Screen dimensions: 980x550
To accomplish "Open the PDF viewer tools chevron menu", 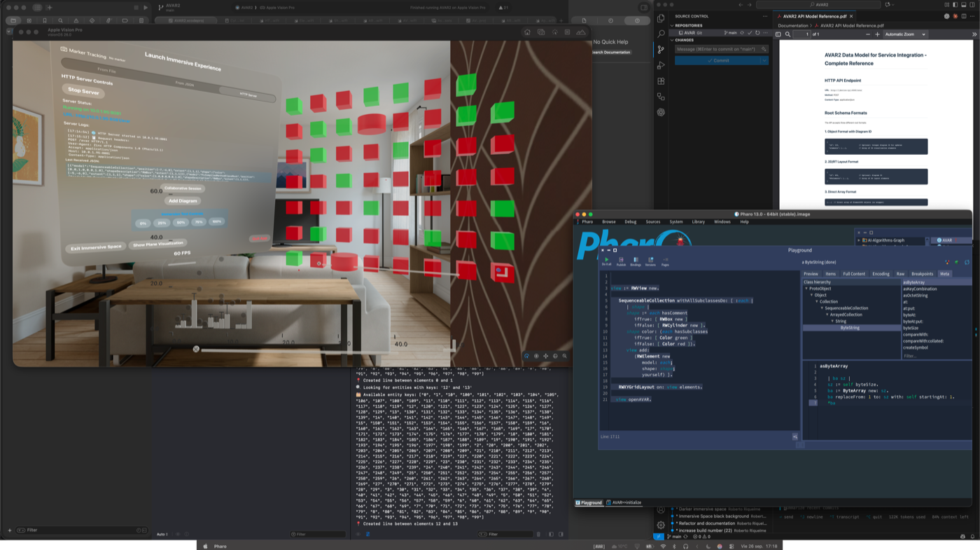I will coord(974,34).
